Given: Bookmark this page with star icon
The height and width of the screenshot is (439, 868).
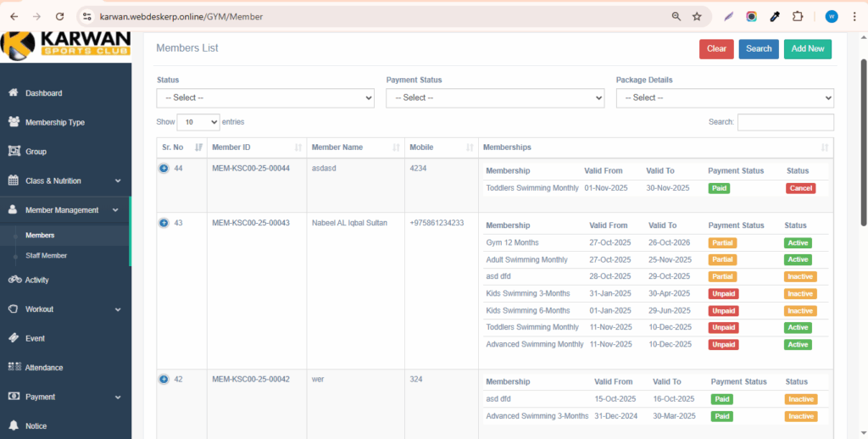Looking at the screenshot, I should [x=697, y=17].
